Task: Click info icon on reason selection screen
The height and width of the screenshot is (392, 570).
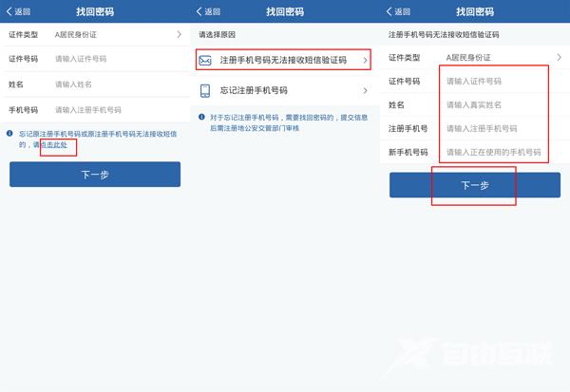Action: point(201,117)
